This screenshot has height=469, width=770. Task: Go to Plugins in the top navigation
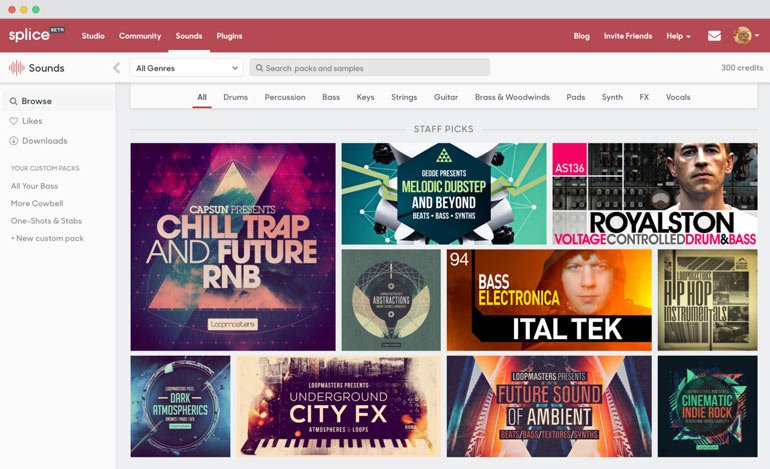(x=229, y=36)
